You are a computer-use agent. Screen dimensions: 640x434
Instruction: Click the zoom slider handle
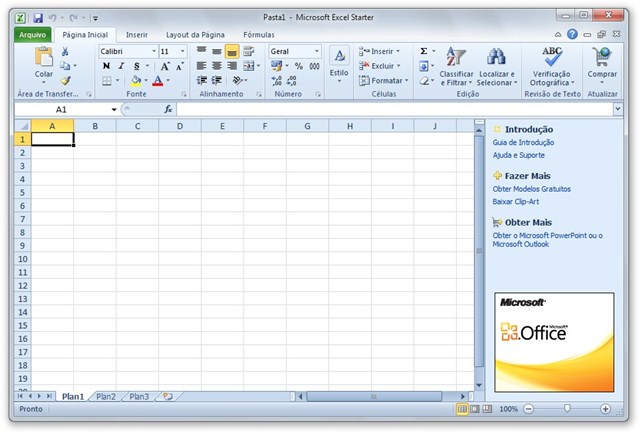[567, 408]
